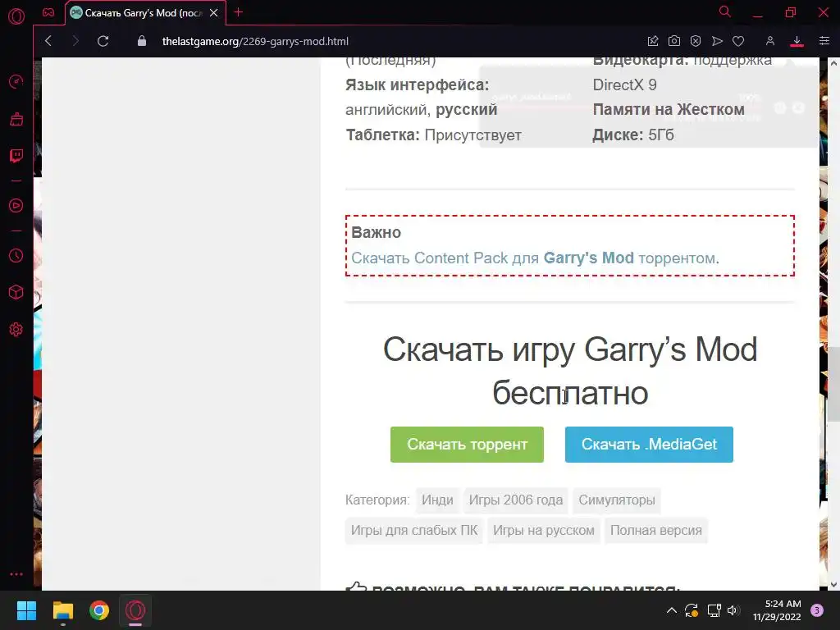Open the Opera menu logo

coord(16,16)
